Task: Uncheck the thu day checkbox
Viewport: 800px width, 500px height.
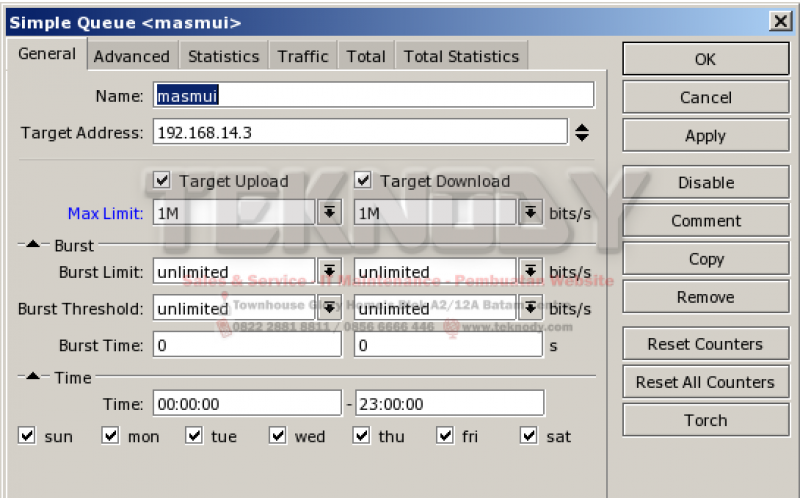Action: pos(361,436)
